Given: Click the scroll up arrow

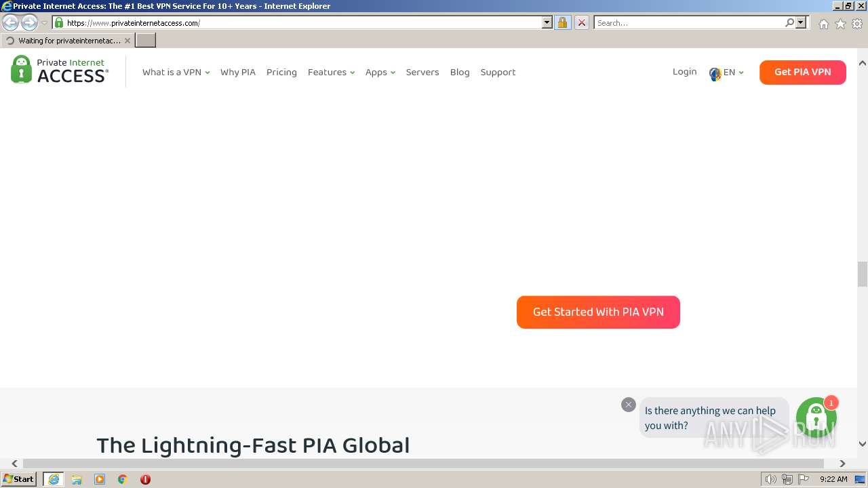Looking at the screenshot, I should click(863, 63).
